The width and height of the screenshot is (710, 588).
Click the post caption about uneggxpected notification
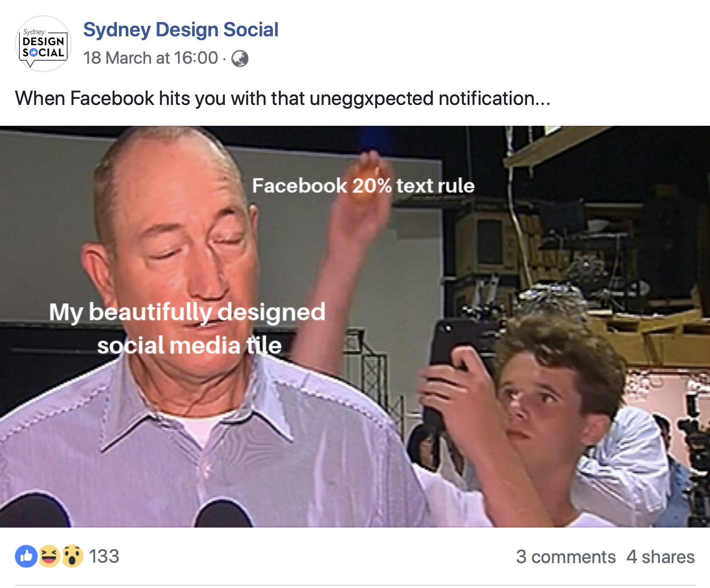[283, 98]
